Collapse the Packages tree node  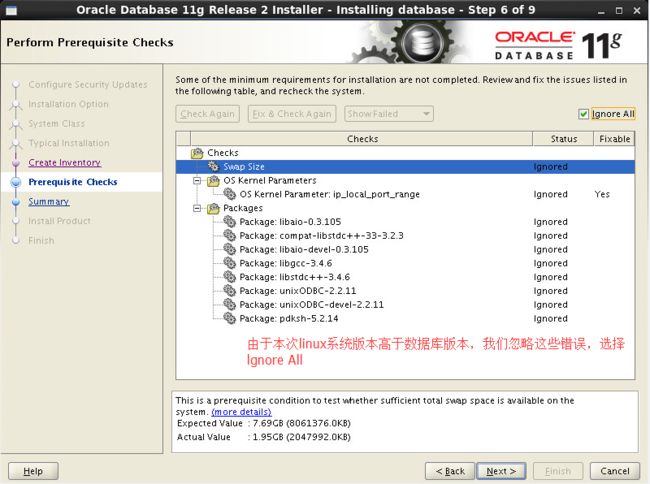tap(197, 208)
